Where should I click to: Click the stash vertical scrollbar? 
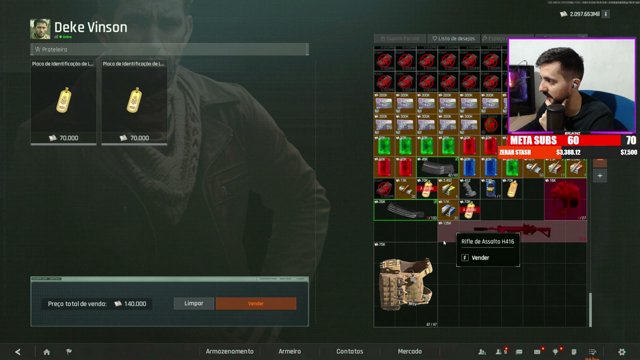(590, 309)
